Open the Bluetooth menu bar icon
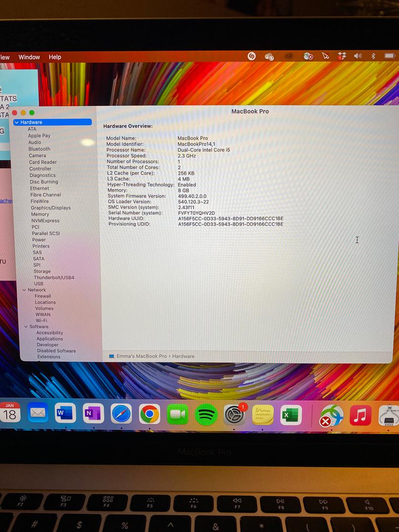This screenshot has height=532, width=399. pos(373,56)
